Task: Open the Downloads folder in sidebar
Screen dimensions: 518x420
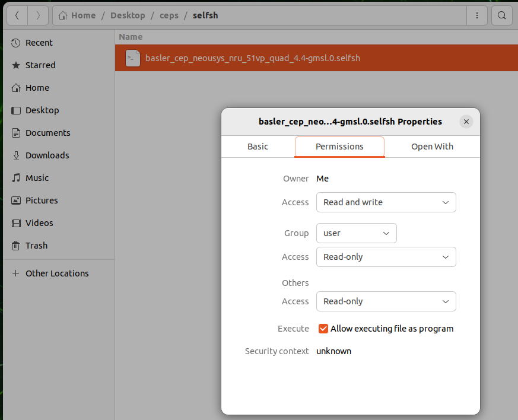Action: [x=47, y=155]
